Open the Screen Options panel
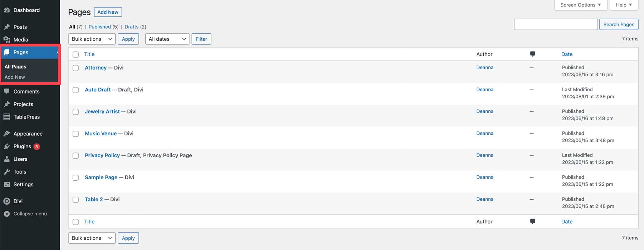The width and height of the screenshot is (644, 250). tap(580, 5)
